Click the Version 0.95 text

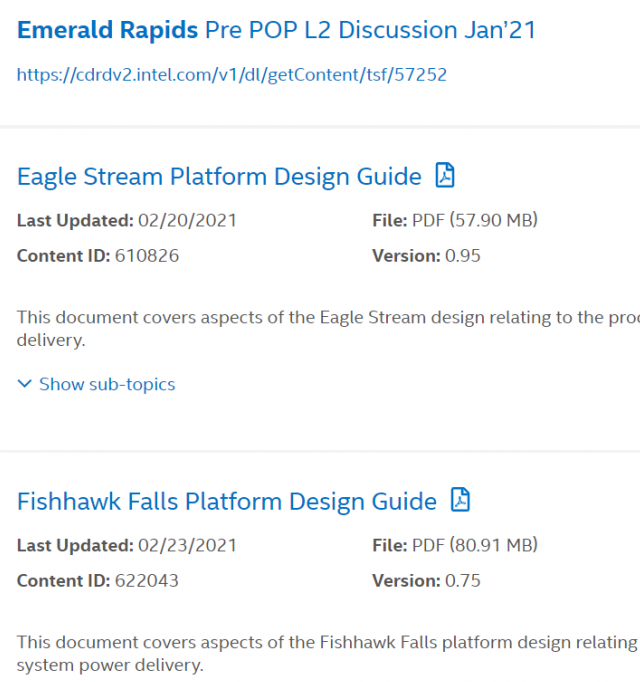pos(463,256)
